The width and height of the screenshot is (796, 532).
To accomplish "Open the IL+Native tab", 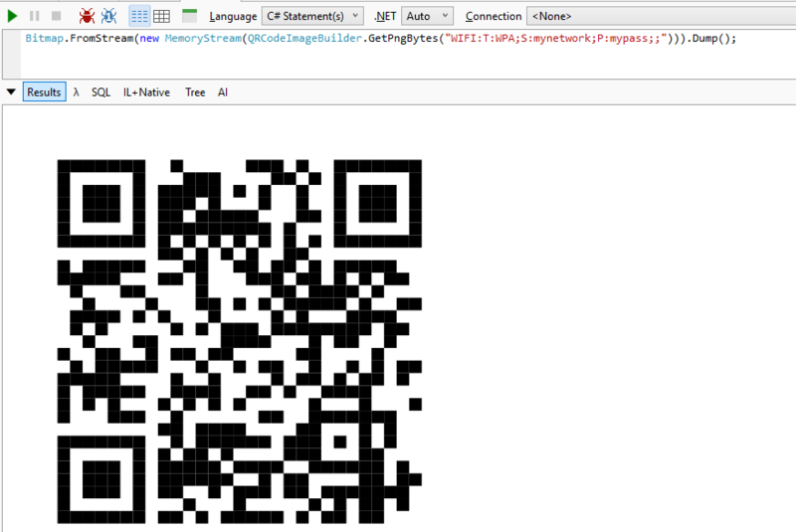I will (146, 92).
